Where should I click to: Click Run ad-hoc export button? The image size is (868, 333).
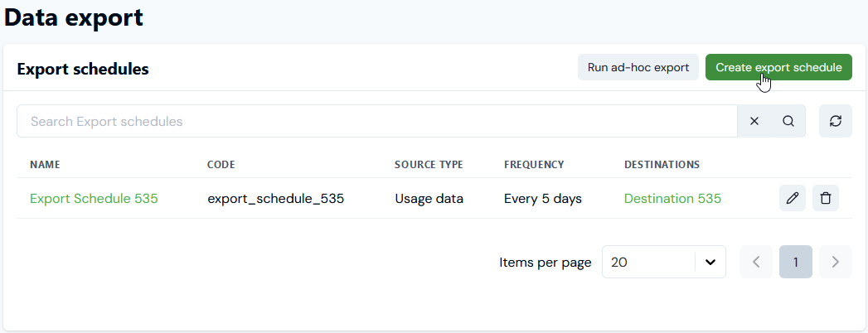click(638, 67)
